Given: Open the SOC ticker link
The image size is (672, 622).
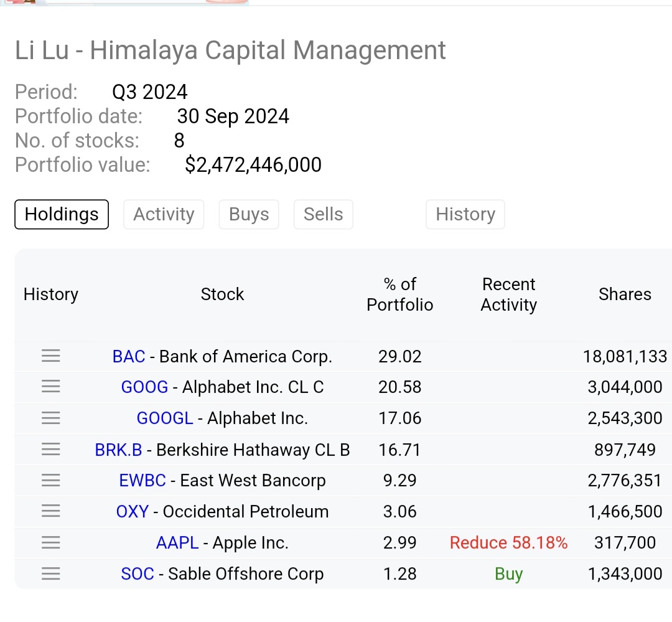Looking at the screenshot, I should [x=138, y=574].
